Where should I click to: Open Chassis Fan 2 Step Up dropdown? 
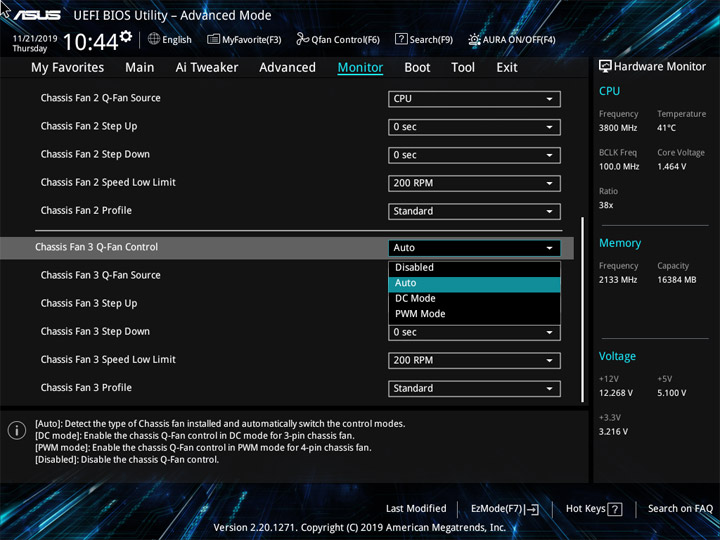(x=474, y=127)
